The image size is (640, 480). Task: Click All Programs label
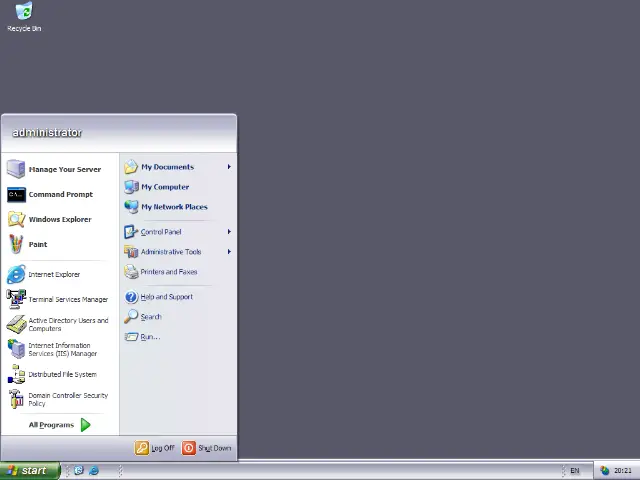pos(51,425)
